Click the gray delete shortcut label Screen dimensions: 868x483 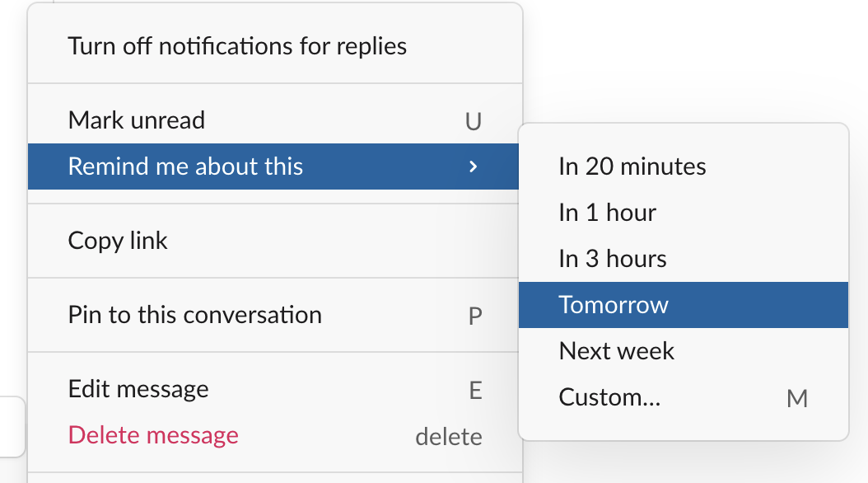coord(448,436)
